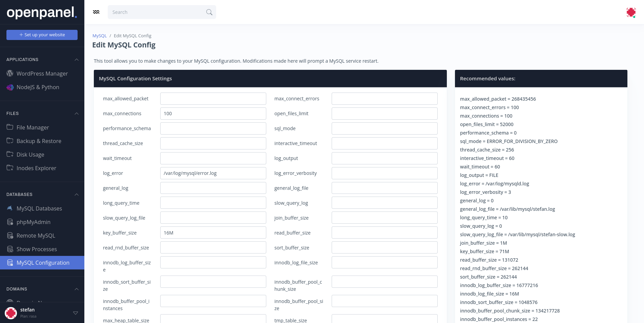Click the open_files_limit input field
This screenshot has width=644, height=323.
(x=385, y=114)
